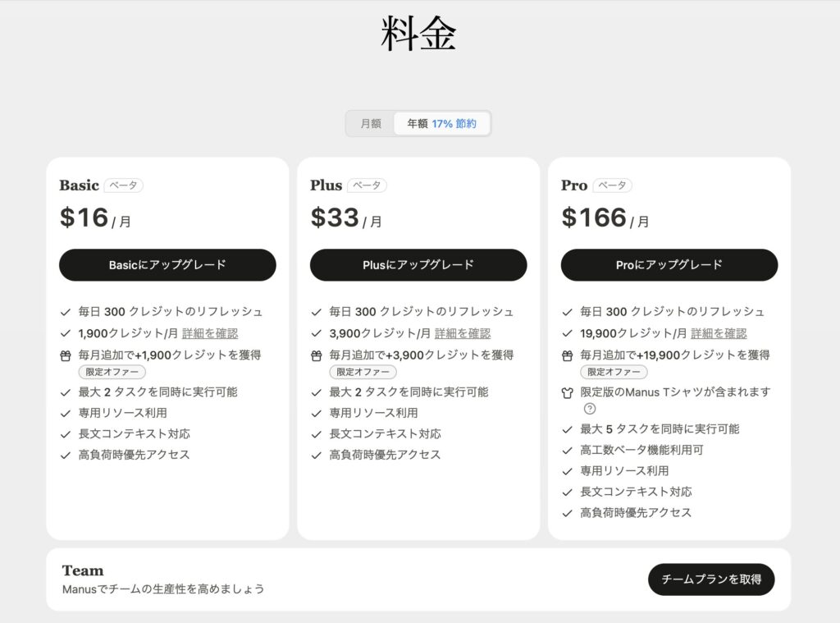Click 最大 5 タスクを同時に実行可能 text
This screenshot has width=840, height=623.
[x=660, y=429]
